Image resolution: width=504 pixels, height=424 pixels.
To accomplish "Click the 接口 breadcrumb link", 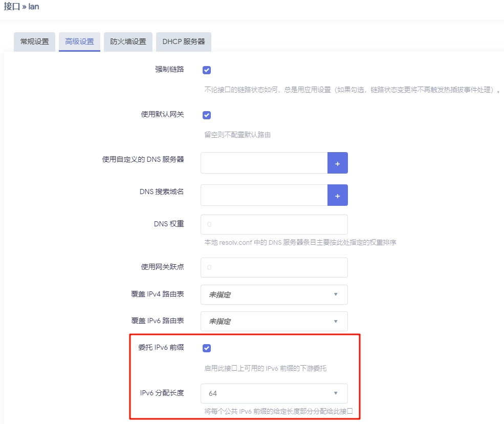I will (x=10, y=7).
